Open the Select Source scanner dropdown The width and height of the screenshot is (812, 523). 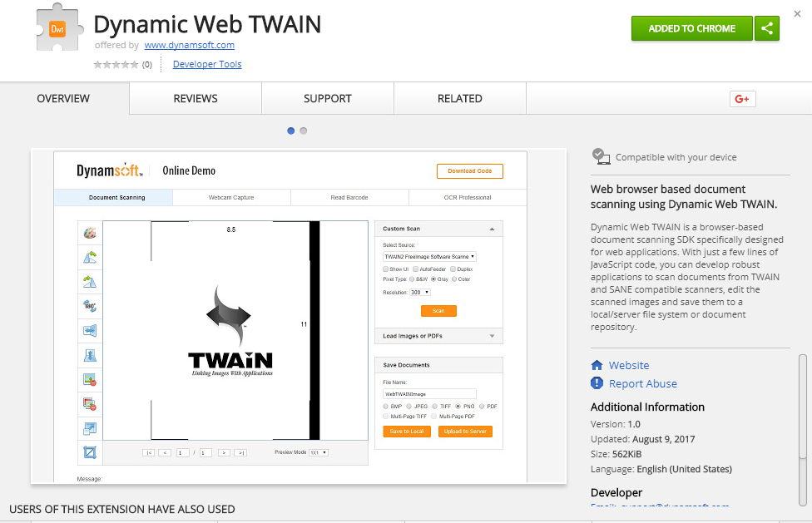click(x=429, y=257)
